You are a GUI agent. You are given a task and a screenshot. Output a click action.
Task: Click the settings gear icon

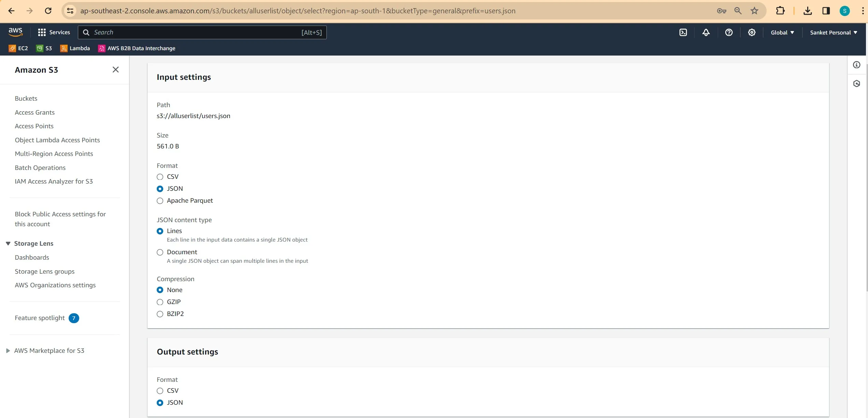(752, 32)
